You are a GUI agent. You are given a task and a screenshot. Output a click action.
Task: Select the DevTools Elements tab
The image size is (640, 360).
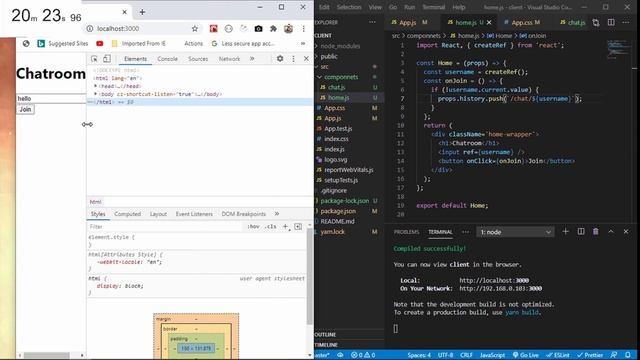pyautogui.click(x=135, y=59)
